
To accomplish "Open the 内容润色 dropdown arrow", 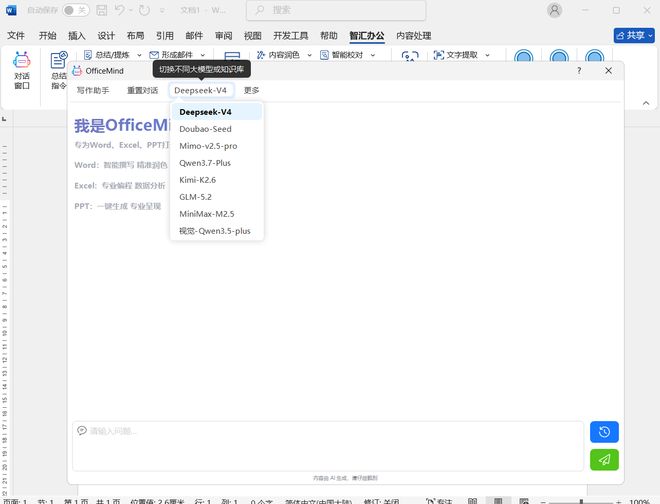I will click(x=309, y=55).
